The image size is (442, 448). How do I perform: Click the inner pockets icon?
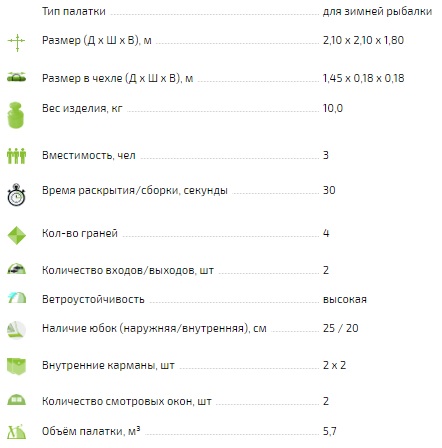click(16, 366)
